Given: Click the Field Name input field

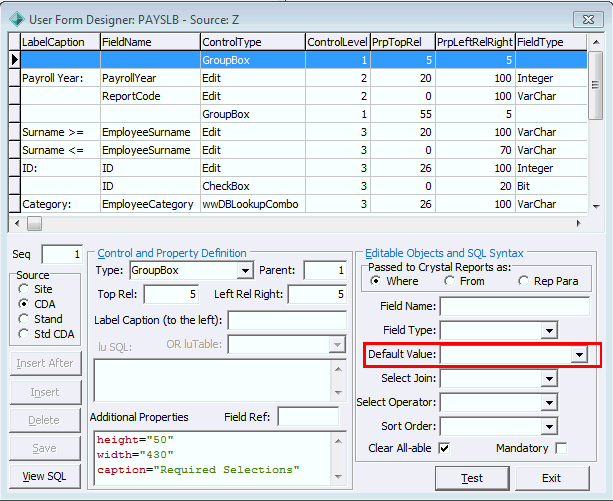Looking at the screenshot, I should coord(515,306).
